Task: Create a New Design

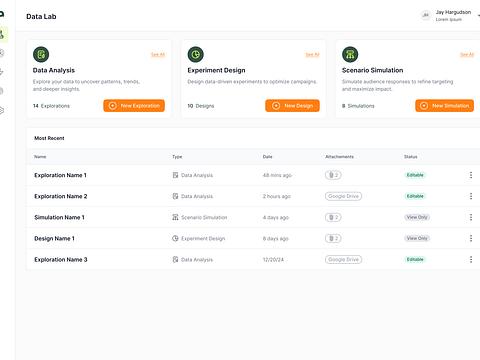Action: click(292, 106)
